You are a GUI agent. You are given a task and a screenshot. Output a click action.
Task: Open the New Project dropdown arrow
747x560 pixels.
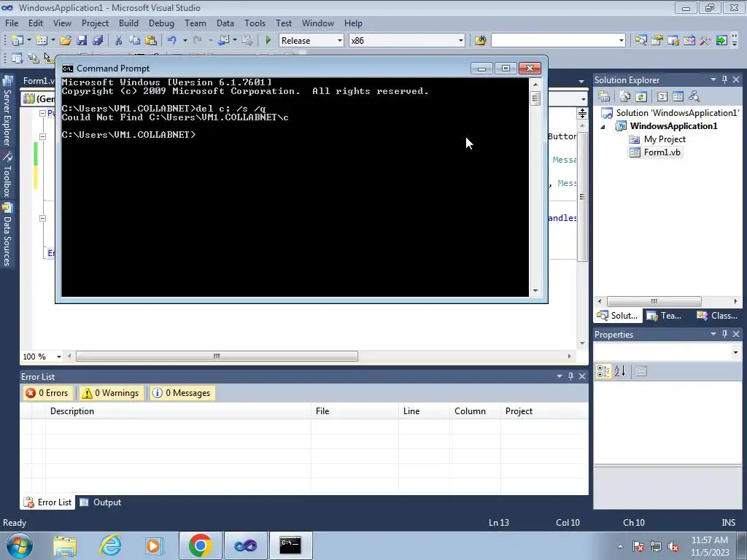pyautogui.click(x=28, y=41)
